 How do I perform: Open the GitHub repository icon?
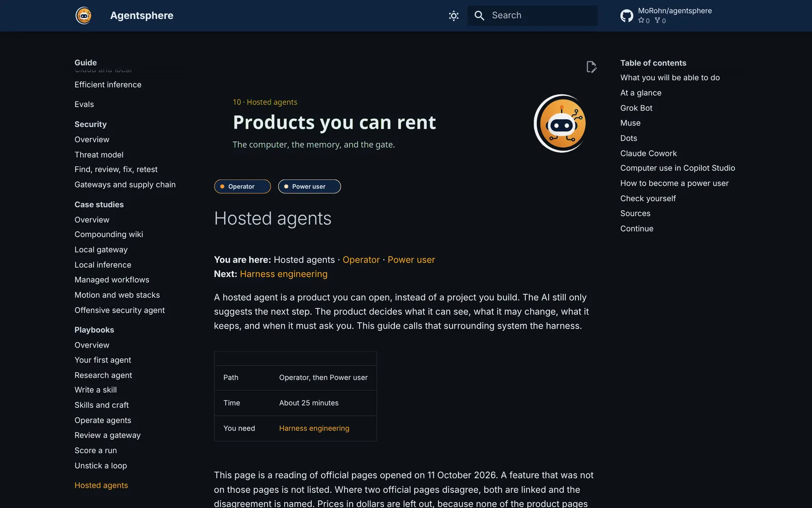pyautogui.click(x=627, y=16)
